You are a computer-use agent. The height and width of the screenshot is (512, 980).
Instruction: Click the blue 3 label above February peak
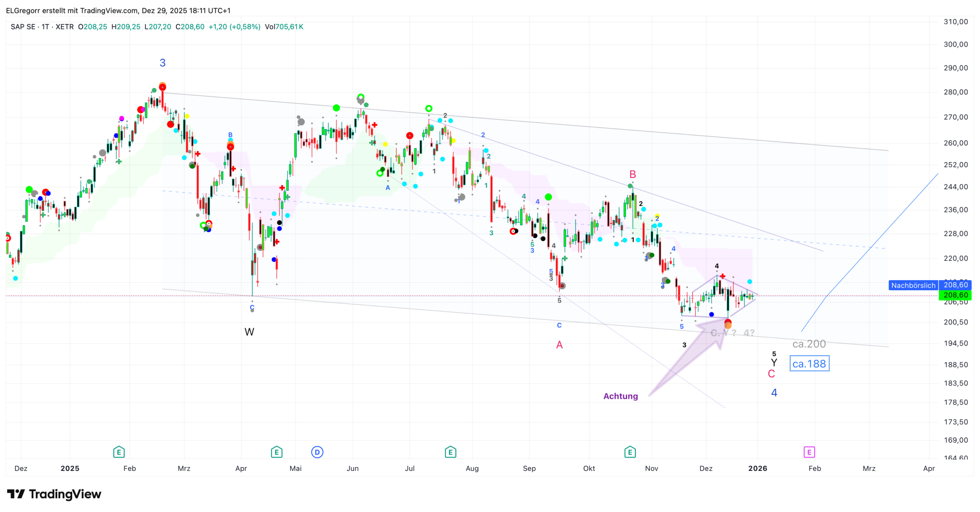tap(163, 63)
